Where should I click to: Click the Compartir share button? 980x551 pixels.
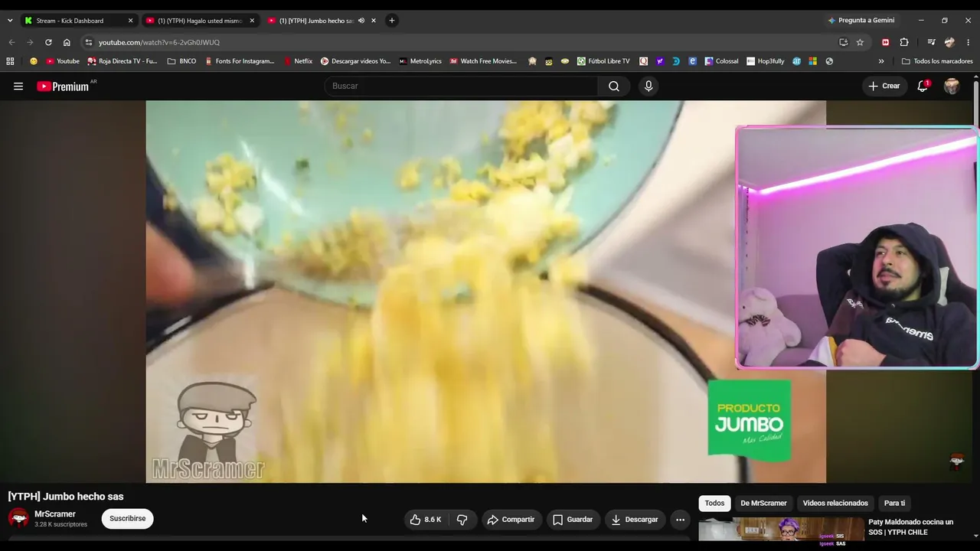click(511, 520)
